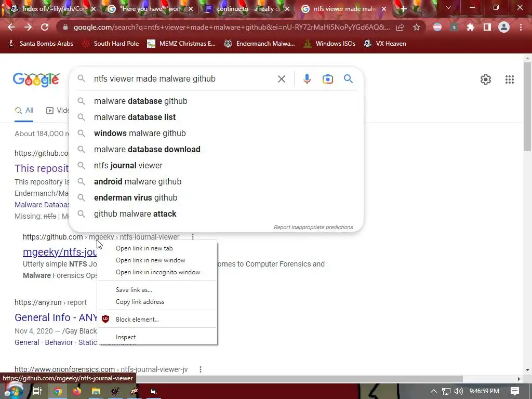
Task: Click the Google holiday logo
Action: click(x=36, y=79)
